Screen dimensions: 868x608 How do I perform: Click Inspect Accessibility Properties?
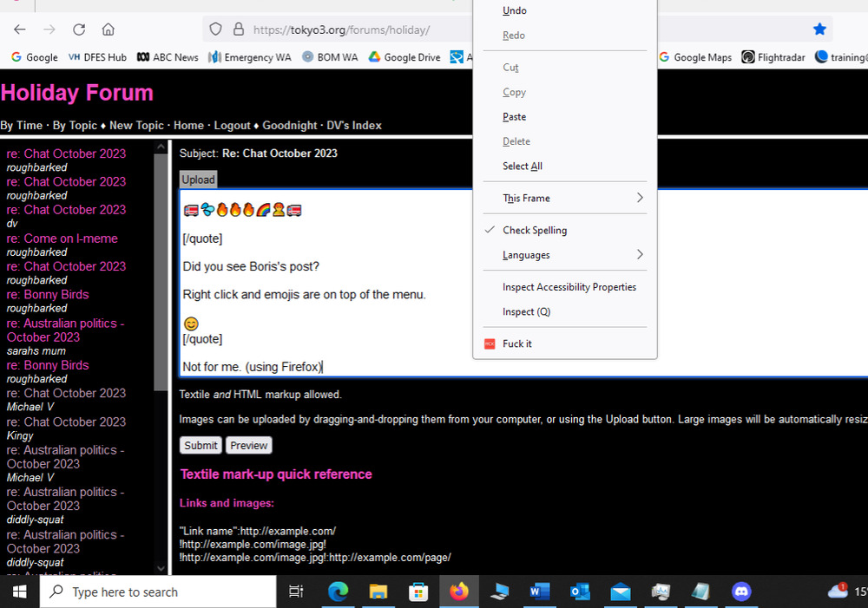[x=569, y=287]
